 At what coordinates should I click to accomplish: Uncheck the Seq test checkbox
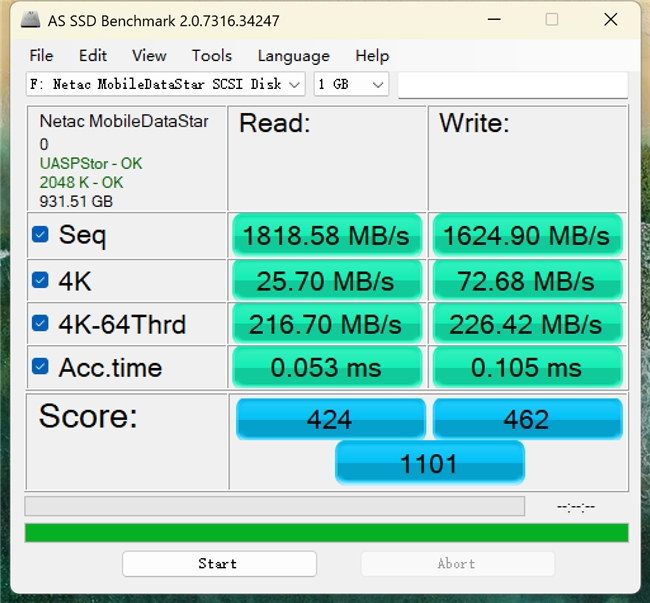click(x=40, y=234)
